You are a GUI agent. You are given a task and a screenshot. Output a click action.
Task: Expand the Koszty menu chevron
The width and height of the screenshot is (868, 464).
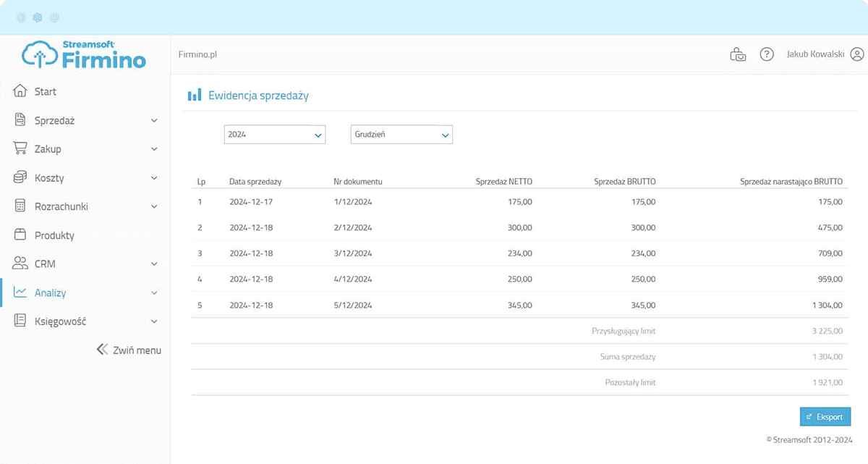154,178
